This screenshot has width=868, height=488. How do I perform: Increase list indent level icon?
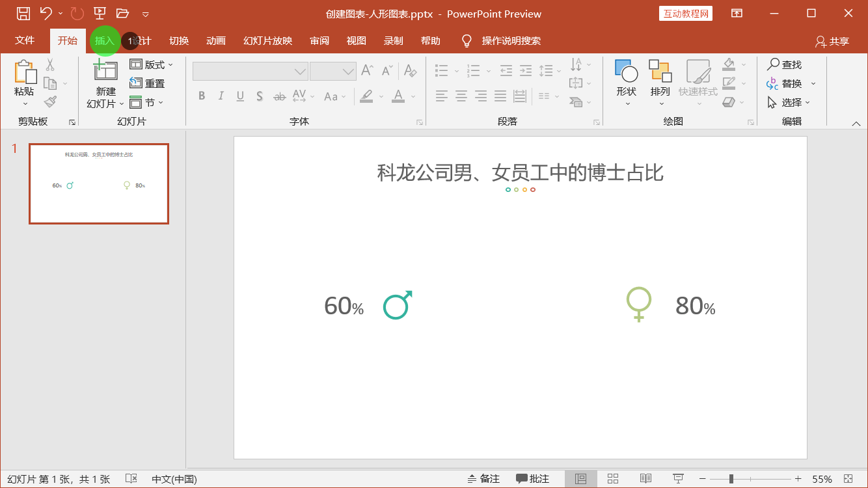[x=526, y=70]
